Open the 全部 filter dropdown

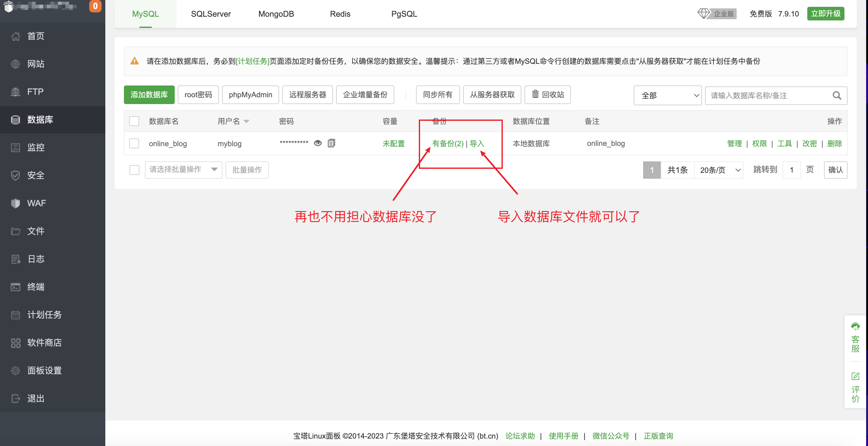[x=668, y=96]
